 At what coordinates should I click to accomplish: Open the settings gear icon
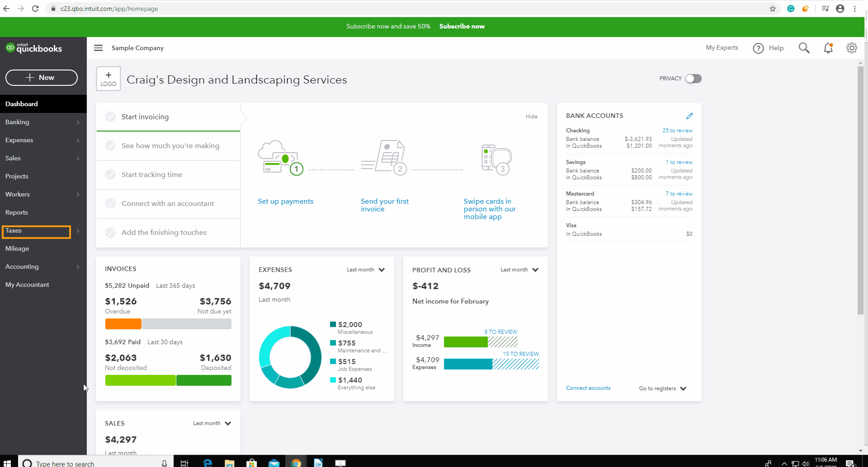[x=852, y=48]
